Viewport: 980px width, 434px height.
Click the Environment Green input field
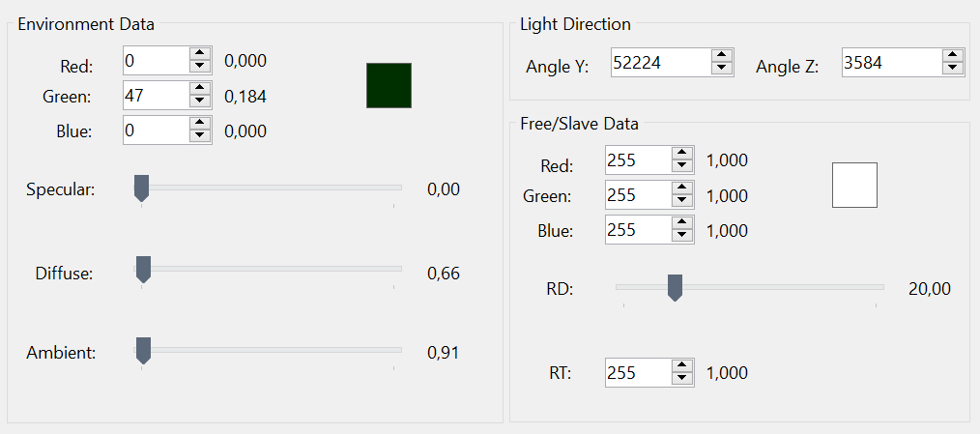(x=155, y=95)
